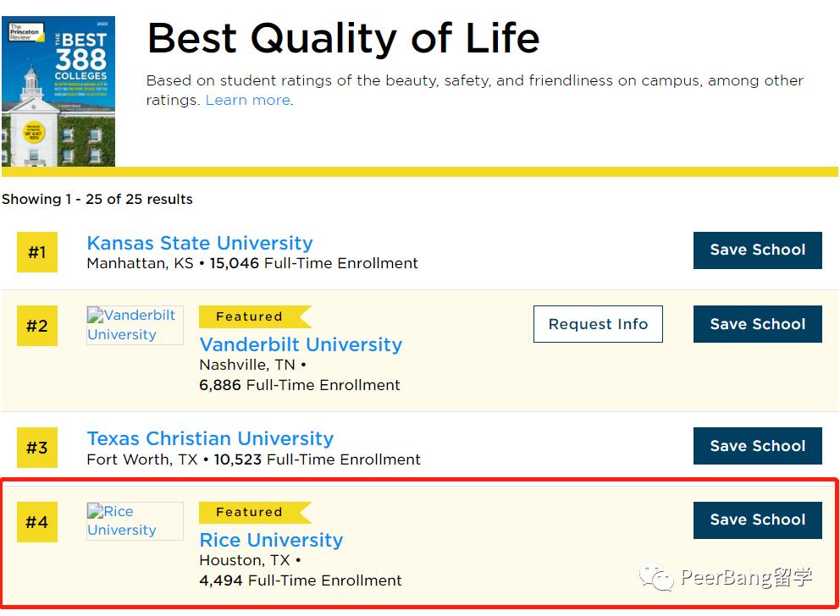Save Vanderbilt University to your schools
The width and height of the screenshot is (840, 616).
point(757,324)
